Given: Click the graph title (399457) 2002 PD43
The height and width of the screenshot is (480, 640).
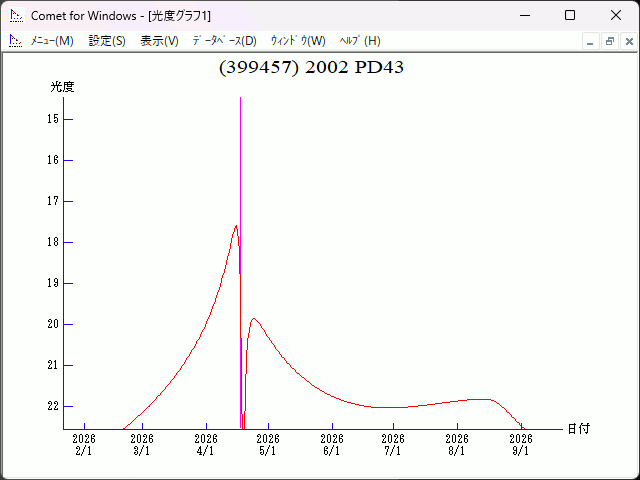Looking at the screenshot, I should click(311, 67).
